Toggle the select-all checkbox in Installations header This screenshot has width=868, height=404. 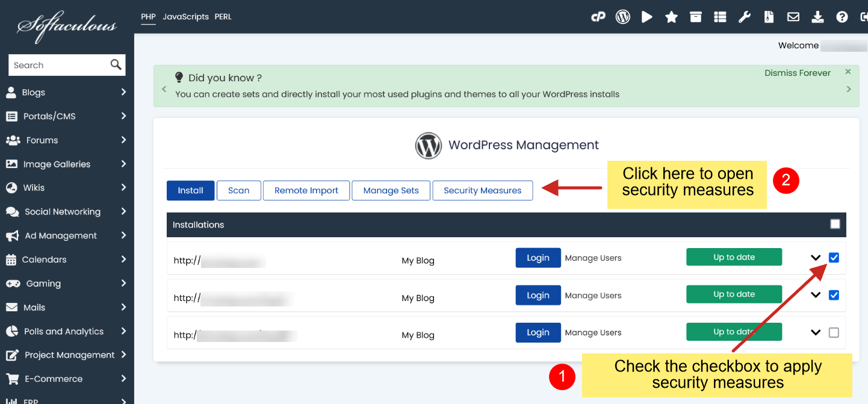(835, 224)
